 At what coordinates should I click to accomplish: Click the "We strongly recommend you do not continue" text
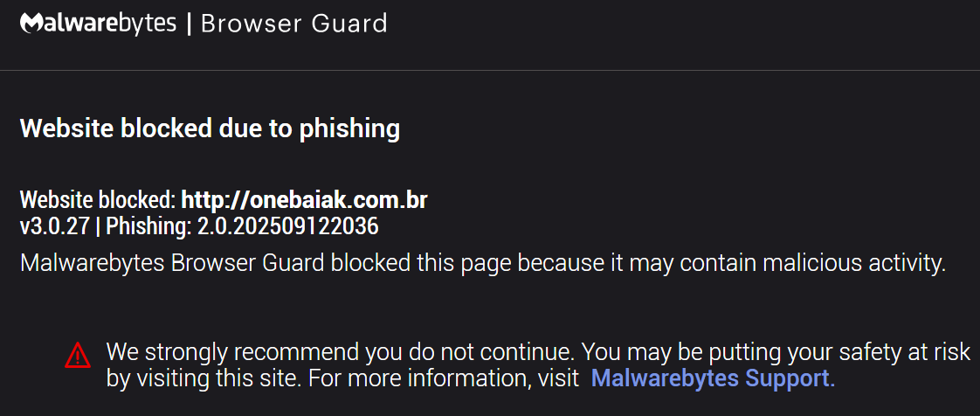pyautogui.click(x=340, y=352)
